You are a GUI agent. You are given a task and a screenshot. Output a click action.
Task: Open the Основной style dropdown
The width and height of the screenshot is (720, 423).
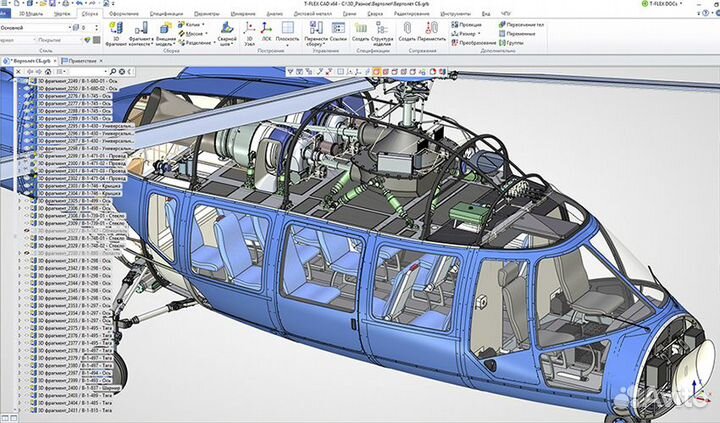tap(70, 28)
